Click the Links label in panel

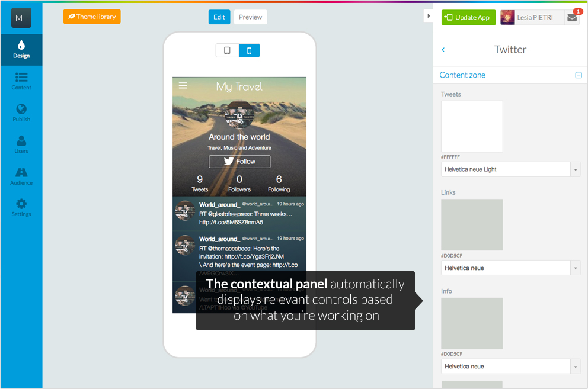(x=448, y=192)
